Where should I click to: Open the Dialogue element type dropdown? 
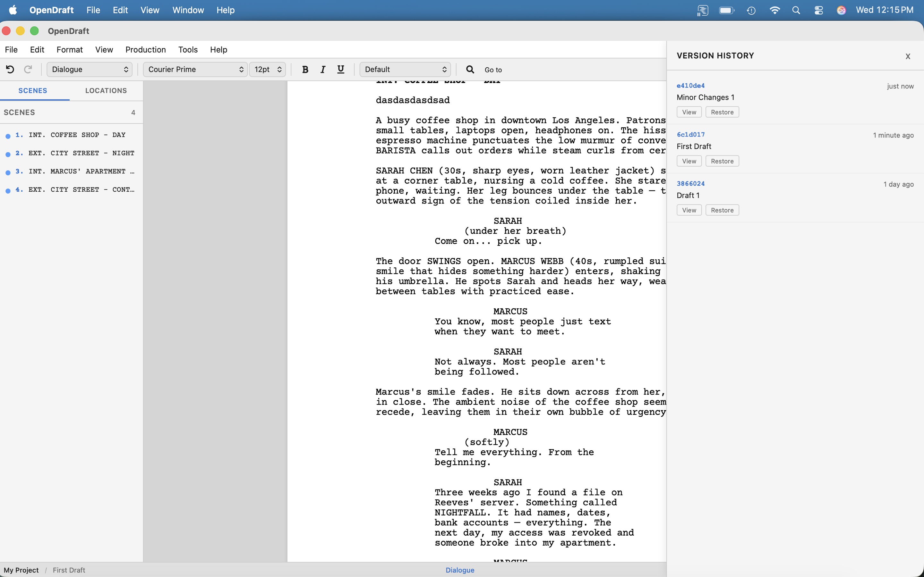point(89,70)
